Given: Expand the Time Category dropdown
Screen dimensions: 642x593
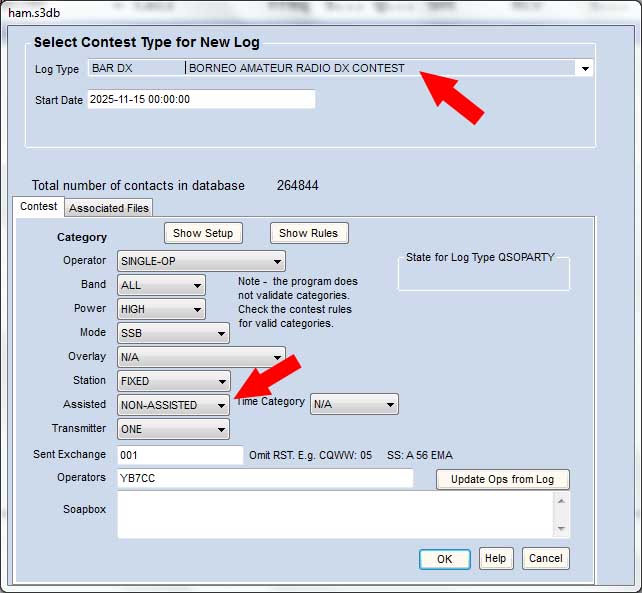Looking at the screenshot, I should pyautogui.click(x=354, y=404).
